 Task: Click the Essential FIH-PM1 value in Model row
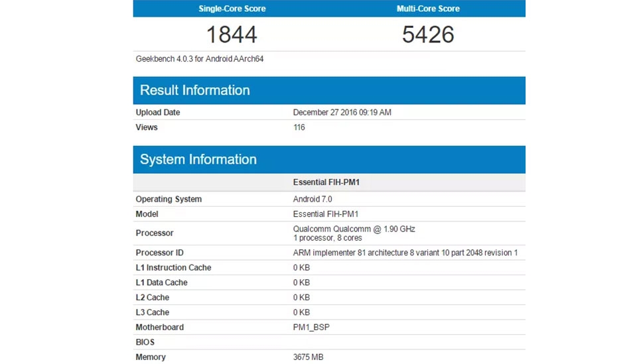326,214
